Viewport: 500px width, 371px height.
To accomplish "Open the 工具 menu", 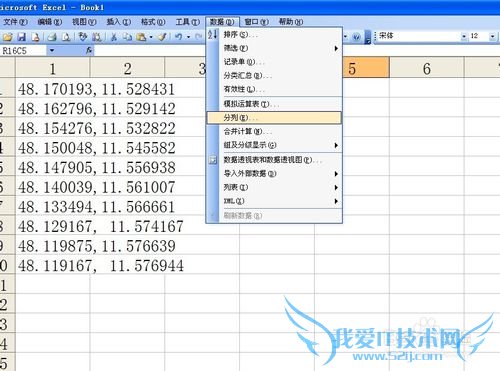I will pos(188,22).
